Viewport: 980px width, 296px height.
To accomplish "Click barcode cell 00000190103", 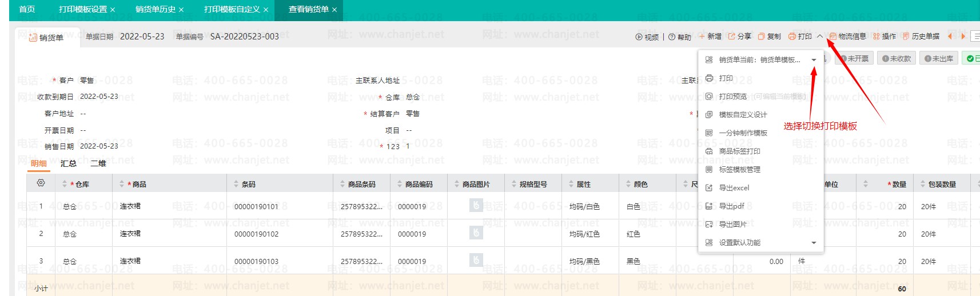I will tap(256, 262).
